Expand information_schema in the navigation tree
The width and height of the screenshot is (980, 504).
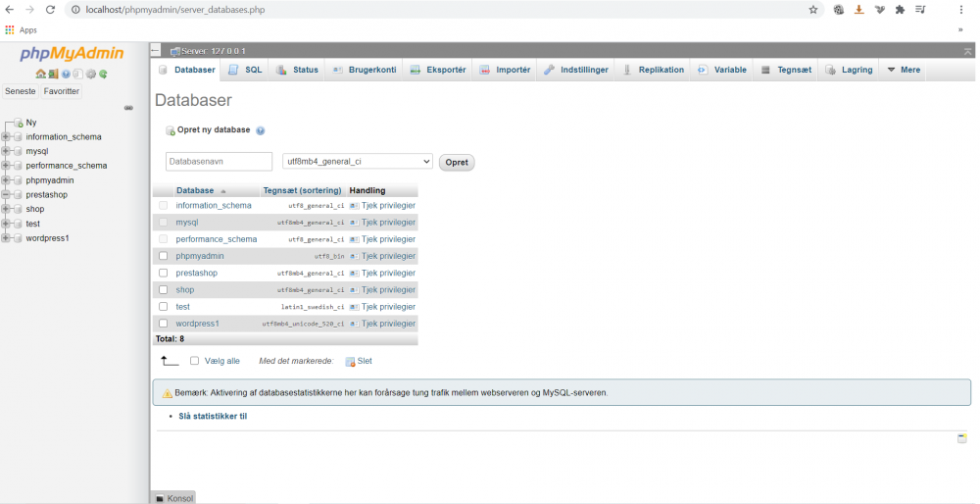pos(6,137)
